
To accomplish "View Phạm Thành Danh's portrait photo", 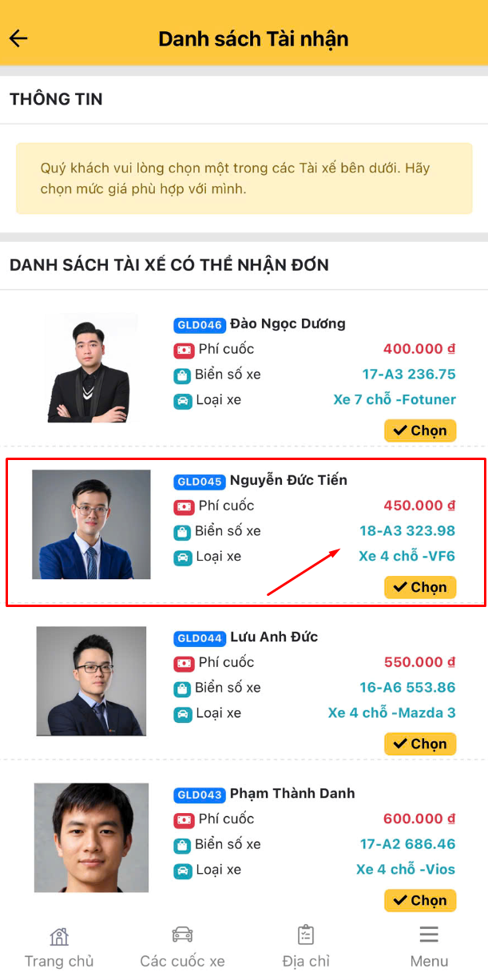I will pyautogui.click(x=91, y=838).
